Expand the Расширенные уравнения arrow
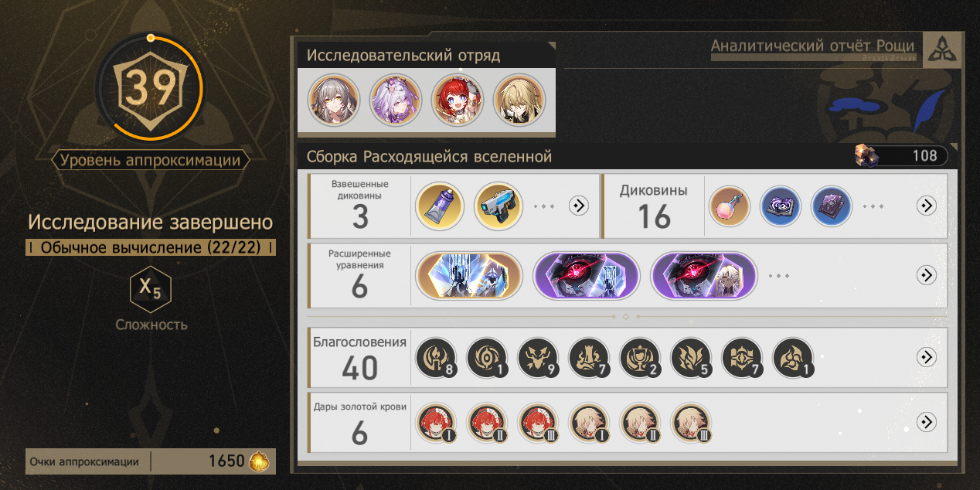980x490 pixels. [x=926, y=275]
